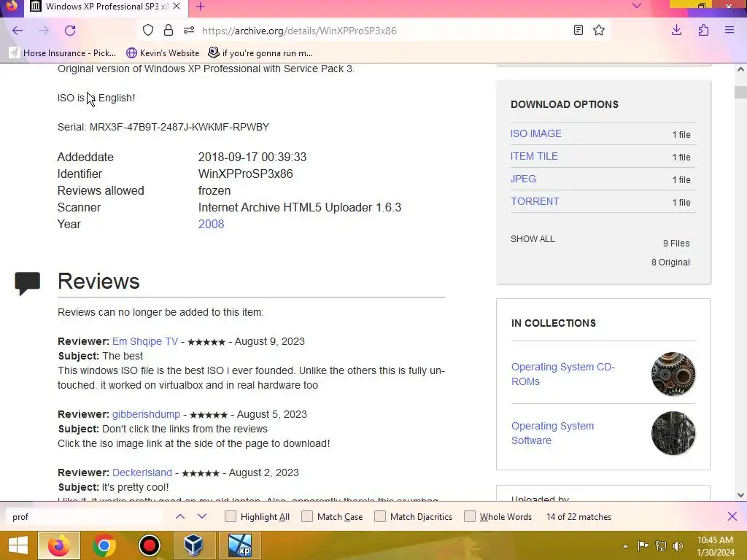The image size is (747, 560).
Task: Click the find bar text field
Action: click(x=85, y=517)
